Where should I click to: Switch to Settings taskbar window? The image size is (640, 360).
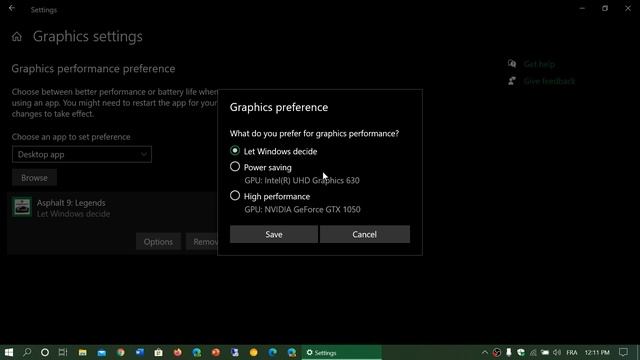(342, 352)
